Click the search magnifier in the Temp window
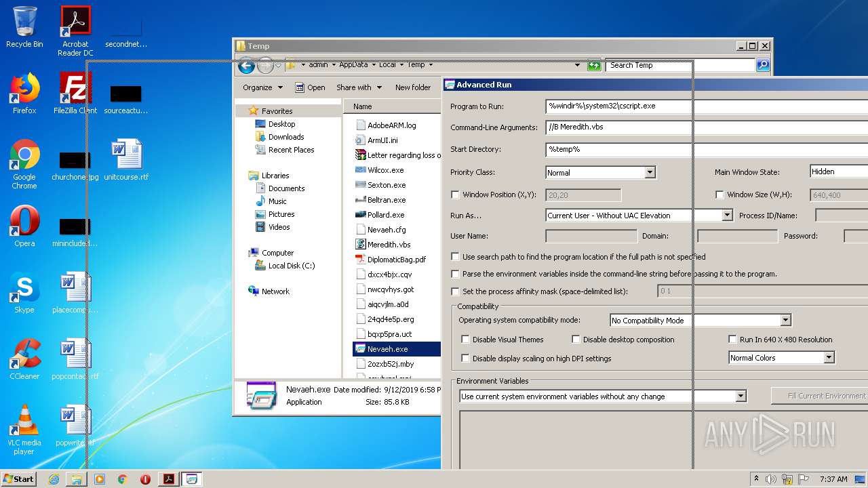Screen dimensions: 868x488 (x=763, y=65)
